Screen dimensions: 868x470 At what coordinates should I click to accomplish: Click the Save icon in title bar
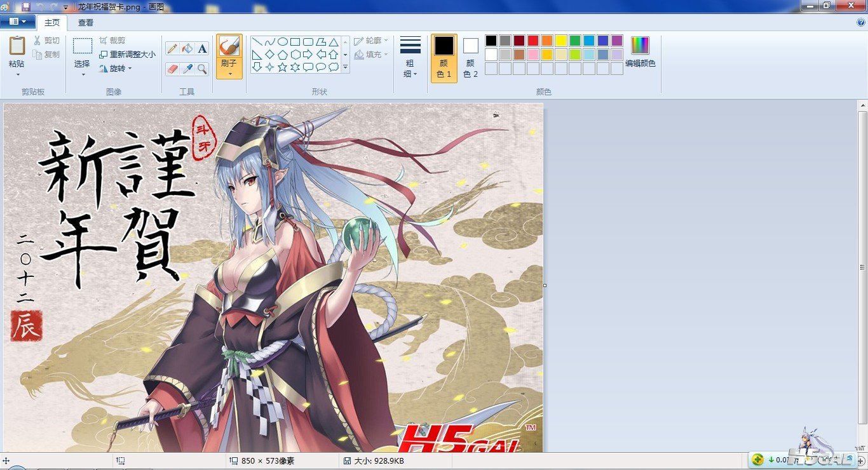tap(26, 6)
